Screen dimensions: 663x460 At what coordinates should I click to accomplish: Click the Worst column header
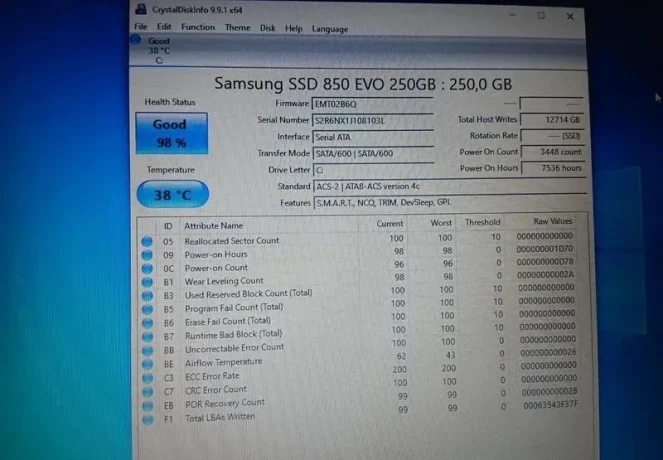441,223
